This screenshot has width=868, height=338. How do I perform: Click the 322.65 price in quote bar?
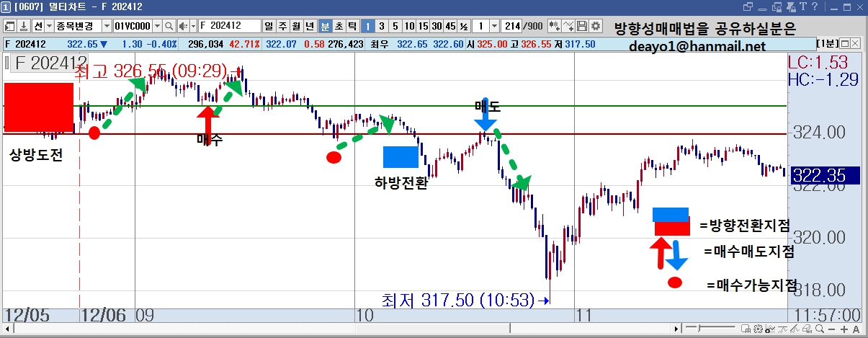click(x=83, y=44)
